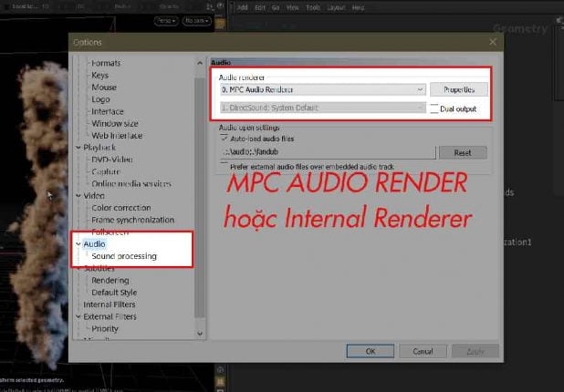
Task: Collapse the External Filters tree node
Action: (78, 316)
